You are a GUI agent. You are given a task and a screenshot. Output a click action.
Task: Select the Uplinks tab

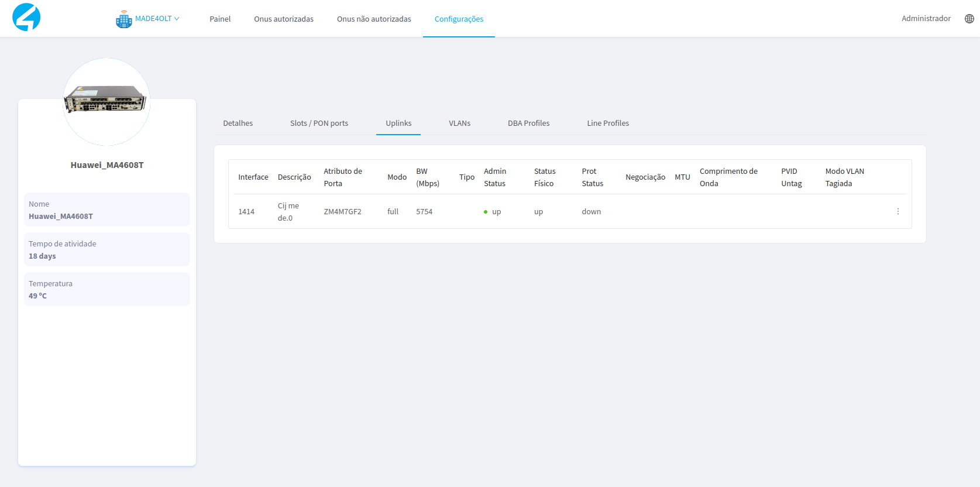click(x=398, y=123)
